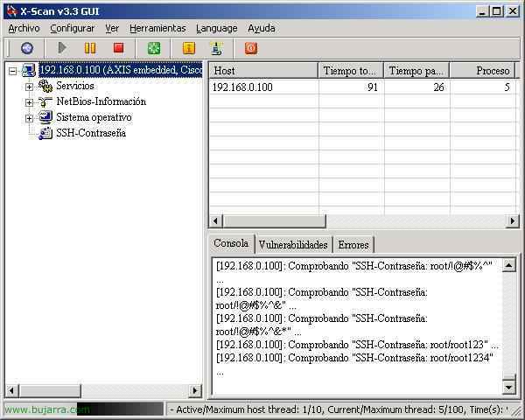Screen dimensions: 525x420
Task: Click the tree panel horizontal scrollbar thumb
Action: click(x=50, y=390)
